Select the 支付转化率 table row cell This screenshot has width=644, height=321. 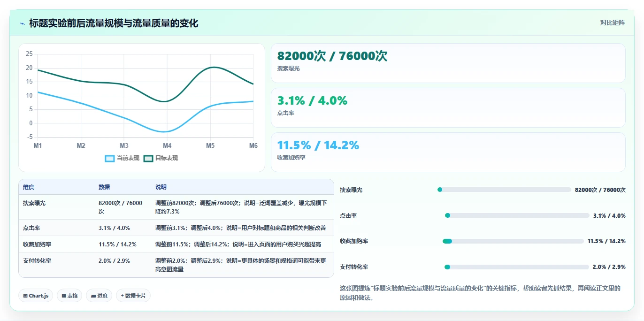[x=56, y=265]
